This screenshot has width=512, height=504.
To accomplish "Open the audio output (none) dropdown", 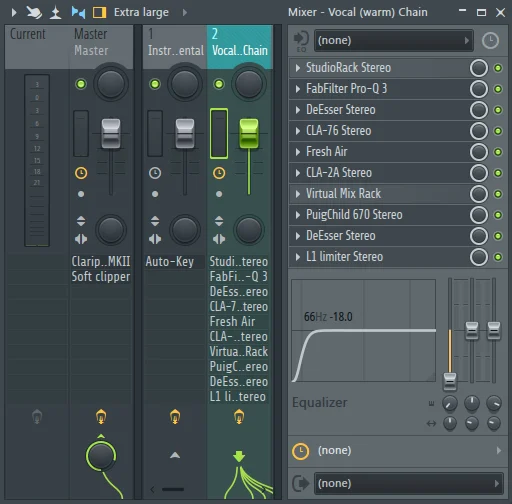I will point(409,483).
